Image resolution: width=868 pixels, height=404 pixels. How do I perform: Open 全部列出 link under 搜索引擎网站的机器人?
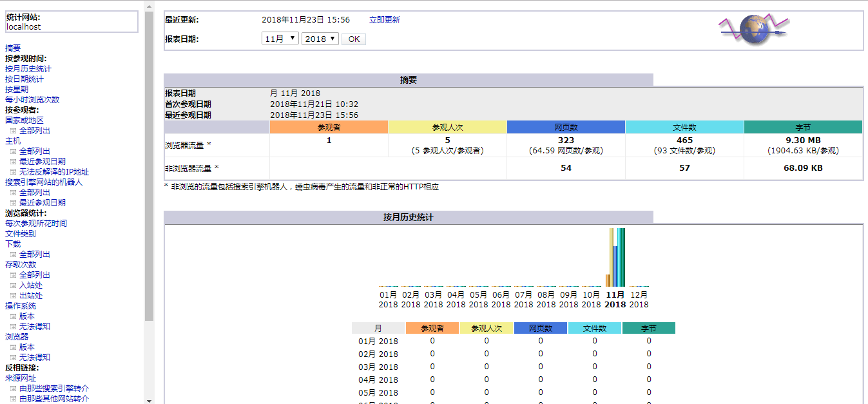(x=35, y=193)
